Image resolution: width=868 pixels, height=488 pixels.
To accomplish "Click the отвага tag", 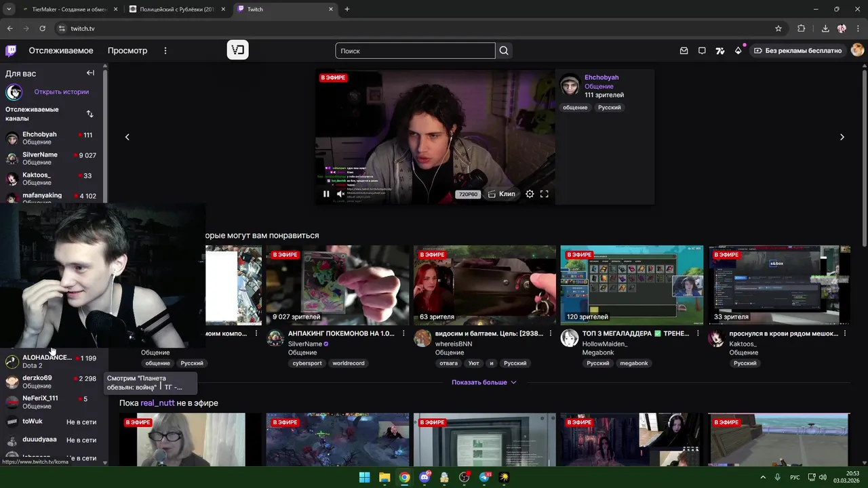I will tap(449, 363).
